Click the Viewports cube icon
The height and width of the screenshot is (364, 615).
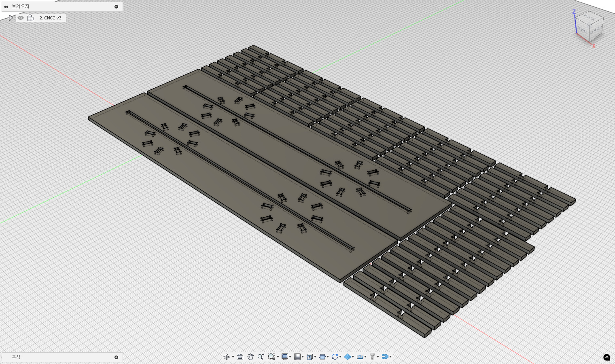click(x=310, y=357)
